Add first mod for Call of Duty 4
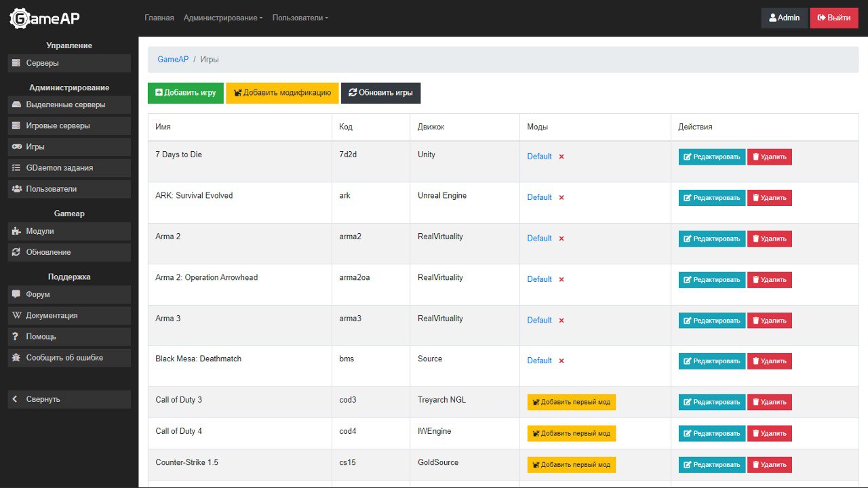Viewport: 868px width, 488px height. pos(572,433)
